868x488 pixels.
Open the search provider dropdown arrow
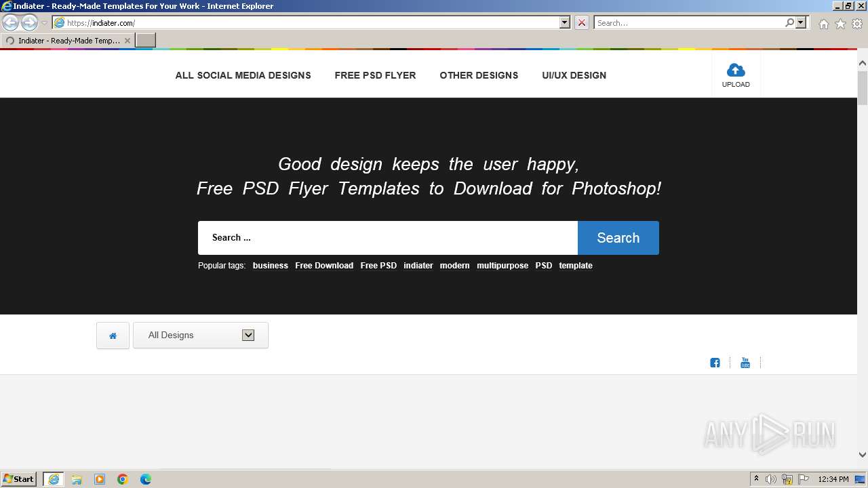tap(801, 22)
